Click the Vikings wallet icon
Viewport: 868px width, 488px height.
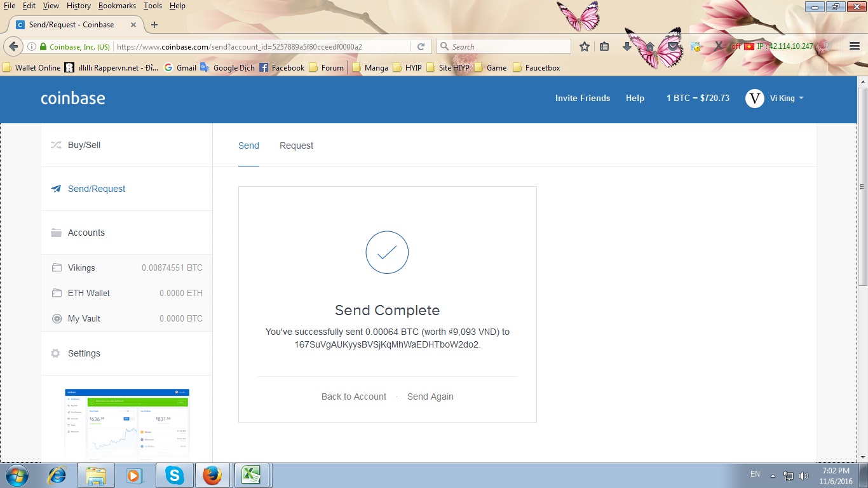pos(57,268)
